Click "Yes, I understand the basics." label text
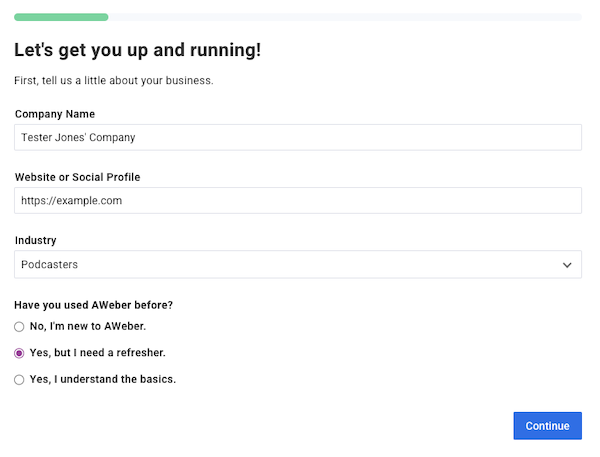The width and height of the screenshot is (600, 457). (103, 379)
